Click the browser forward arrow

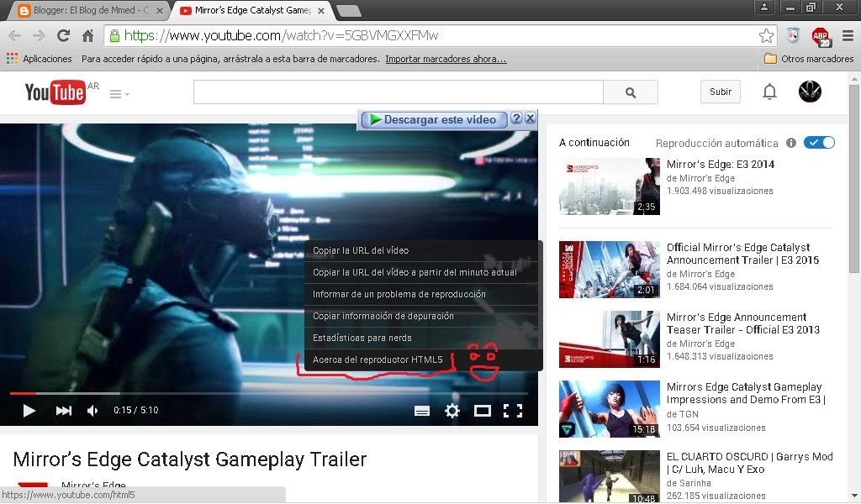(x=39, y=35)
